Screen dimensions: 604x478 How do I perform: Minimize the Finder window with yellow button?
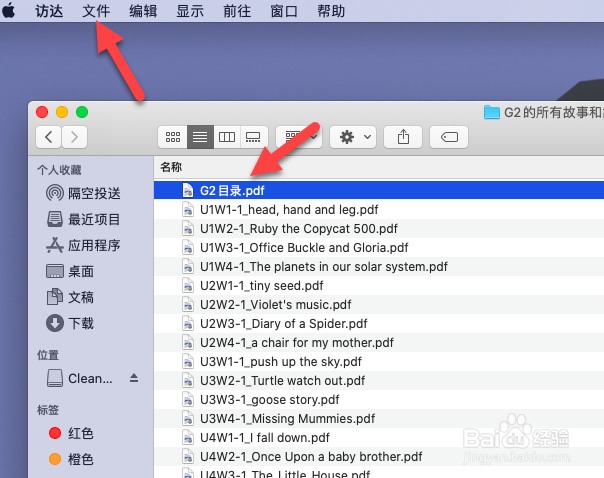62,112
